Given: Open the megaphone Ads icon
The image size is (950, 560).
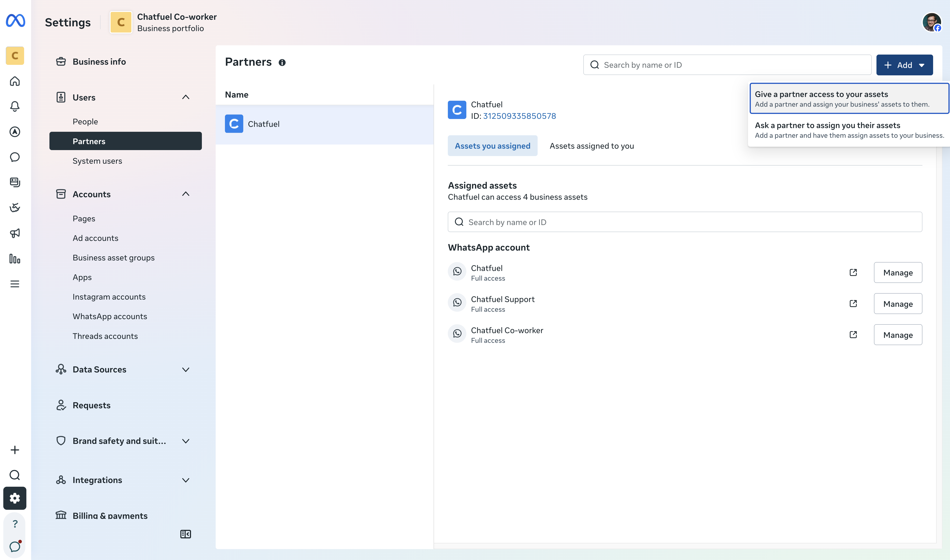Looking at the screenshot, I should 15,233.
